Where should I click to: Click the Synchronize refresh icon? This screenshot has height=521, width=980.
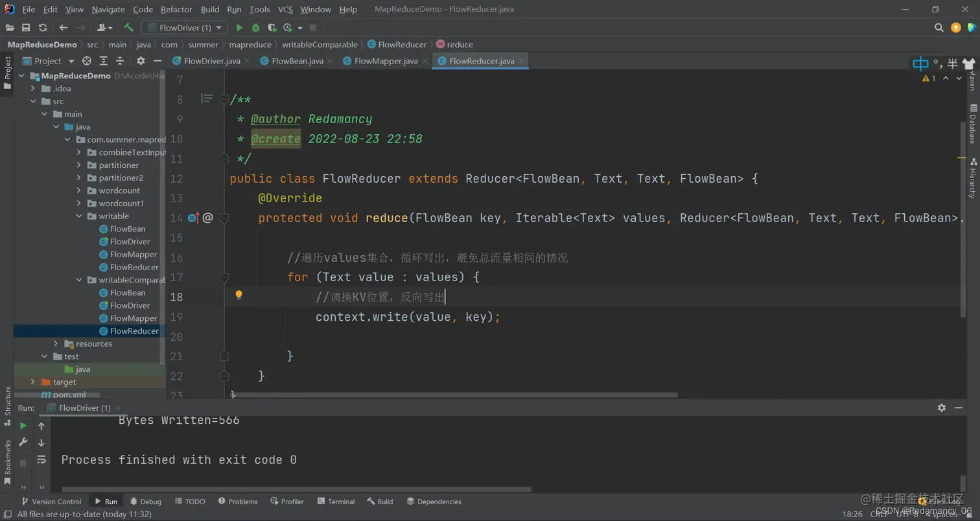tap(43, 28)
